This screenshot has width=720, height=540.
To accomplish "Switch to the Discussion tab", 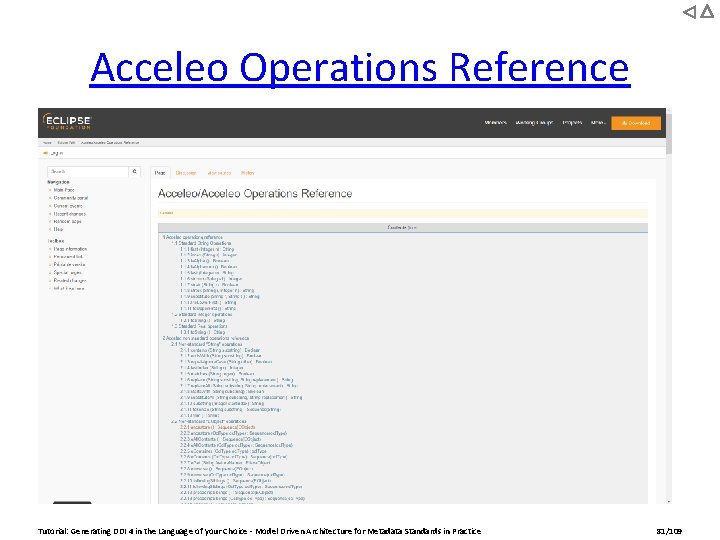I will coord(186,173).
